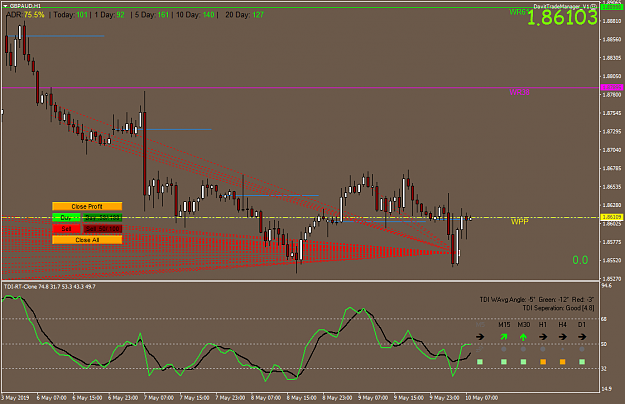Click the bright green Buy button

66,218
